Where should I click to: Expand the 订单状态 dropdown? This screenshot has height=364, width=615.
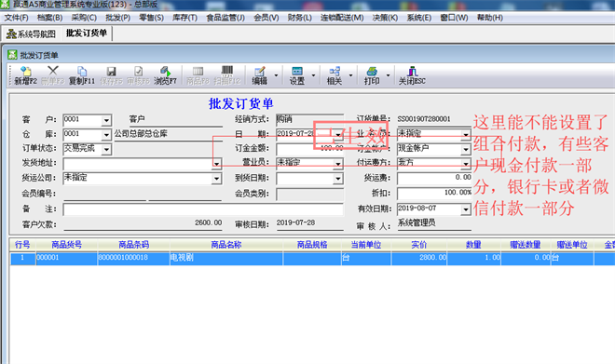106,149
